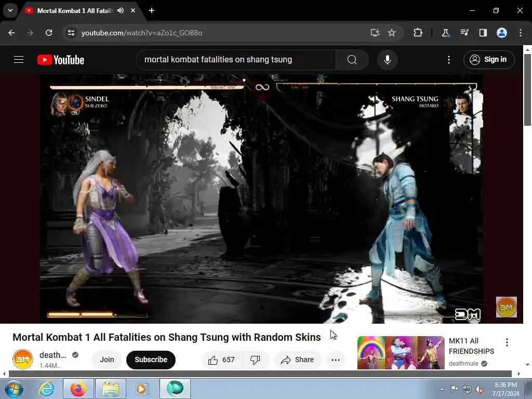This screenshot has height=399, width=532.
Task: Close the Mortal Kombat 1 tab
Action: [133, 10]
